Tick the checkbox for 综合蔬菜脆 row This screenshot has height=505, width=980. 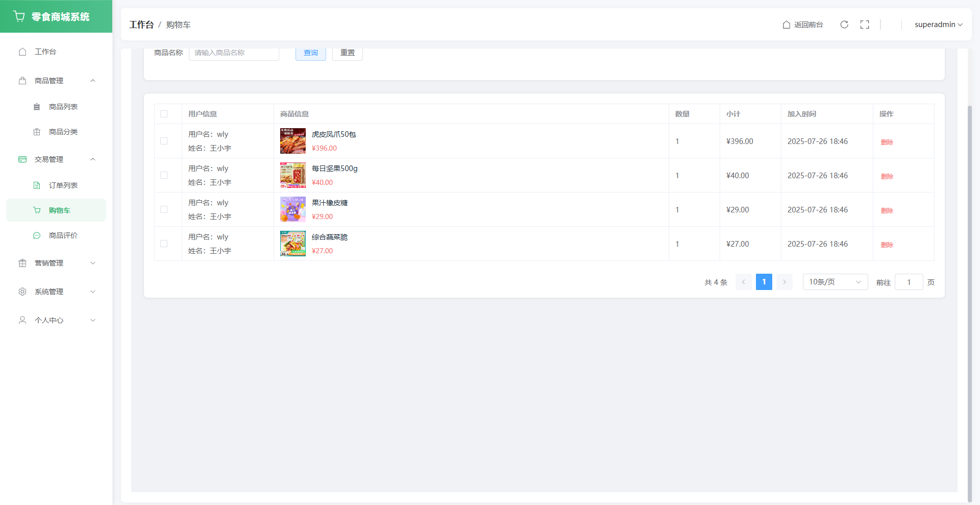(164, 244)
